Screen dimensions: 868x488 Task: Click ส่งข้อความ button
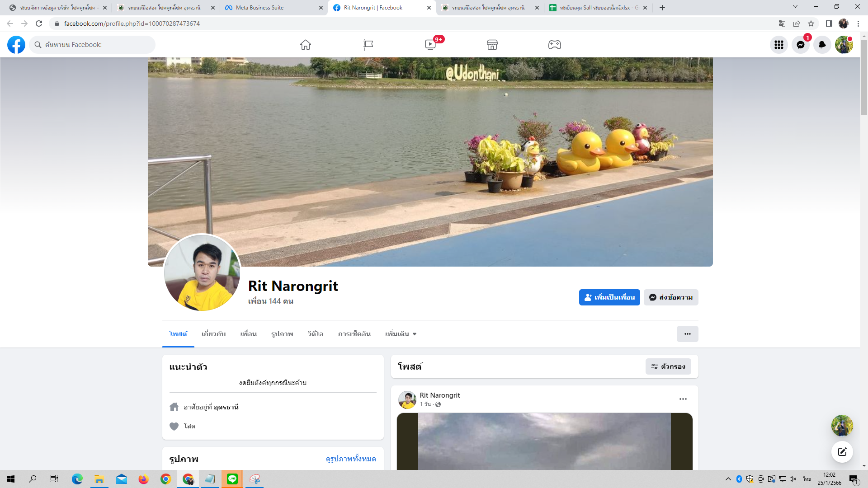pos(671,297)
